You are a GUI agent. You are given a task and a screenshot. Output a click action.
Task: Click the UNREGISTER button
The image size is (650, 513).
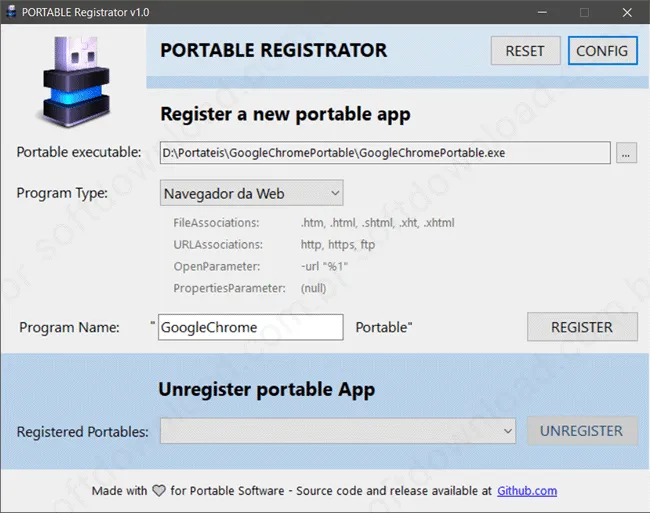582,431
